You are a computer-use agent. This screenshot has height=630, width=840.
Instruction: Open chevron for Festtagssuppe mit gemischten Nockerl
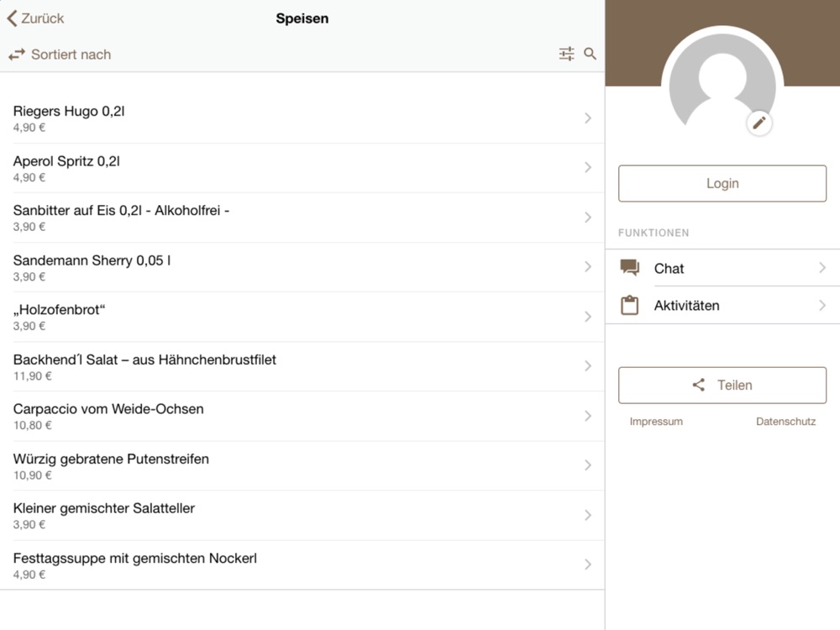pos(588,564)
